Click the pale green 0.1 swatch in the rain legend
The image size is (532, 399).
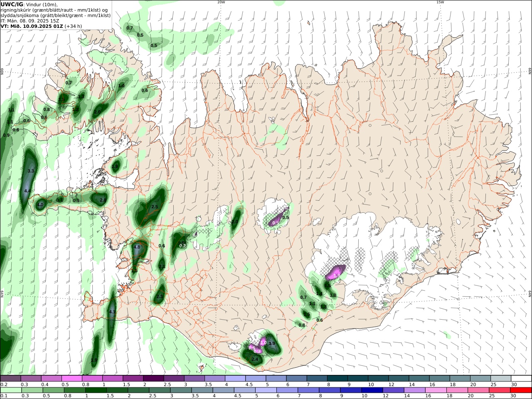11,390
